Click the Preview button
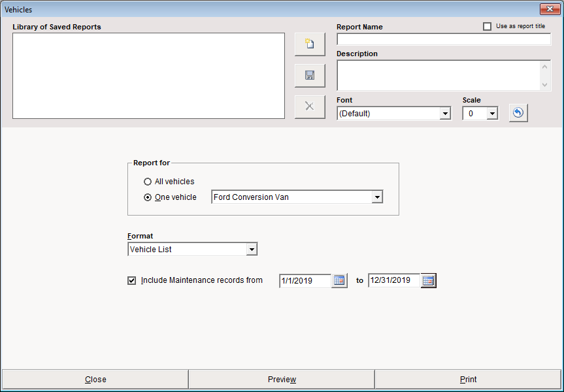The image size is (564, 392). 282,380
